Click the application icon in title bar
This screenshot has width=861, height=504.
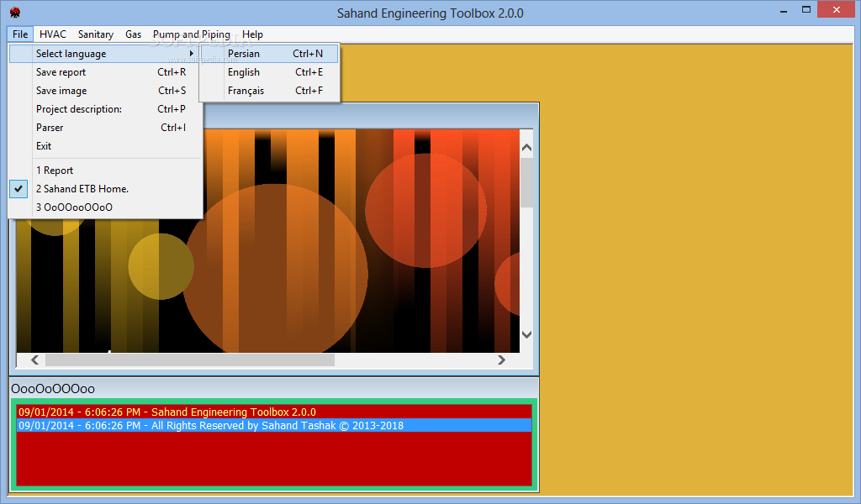(x=15, y=12)
